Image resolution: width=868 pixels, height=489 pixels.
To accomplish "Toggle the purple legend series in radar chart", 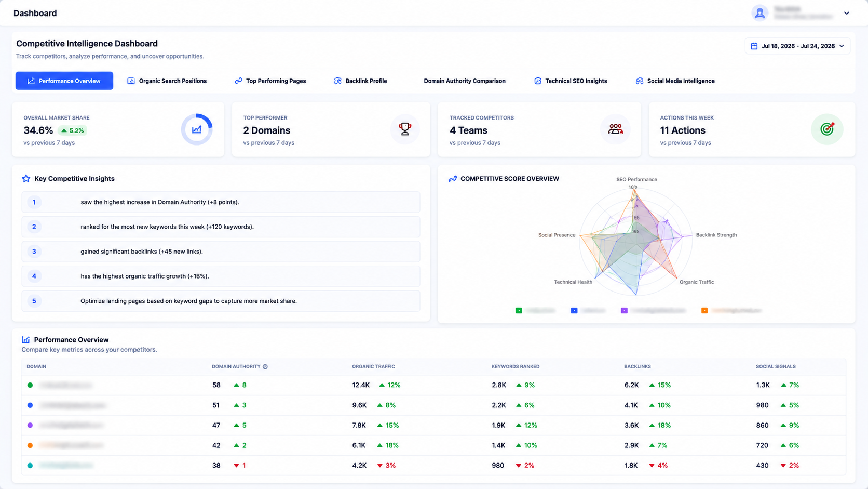I will [654, 311].
